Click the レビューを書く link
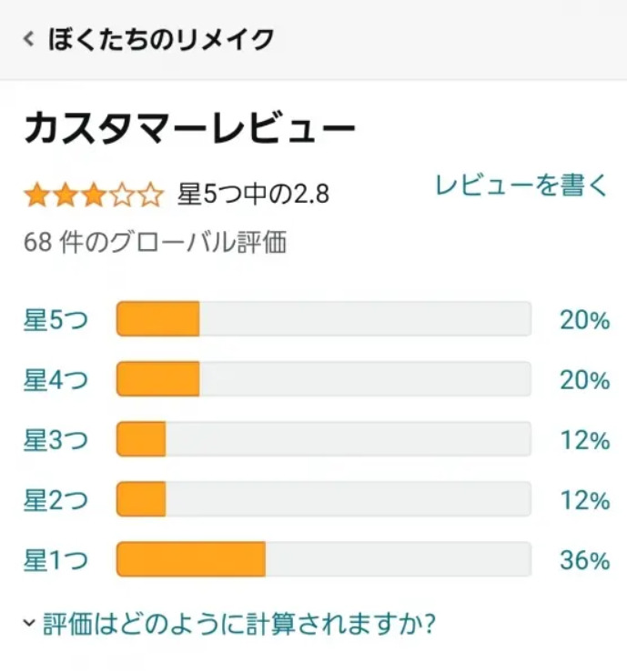Screen dimensions: 627x672 [521, 185]
